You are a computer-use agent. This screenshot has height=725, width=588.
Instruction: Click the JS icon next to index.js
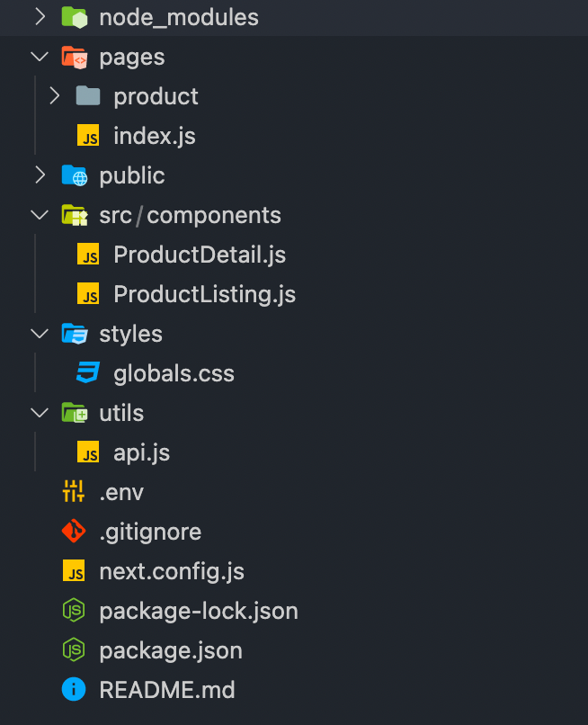(87, 135)
